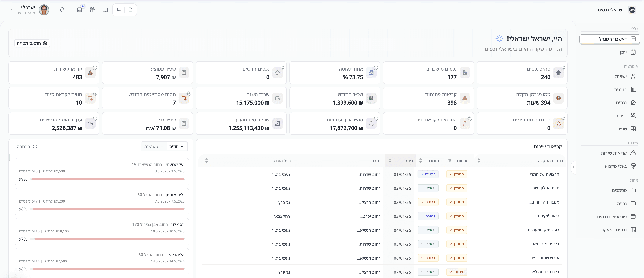Expand the user account menu chevron

point(11,10)
